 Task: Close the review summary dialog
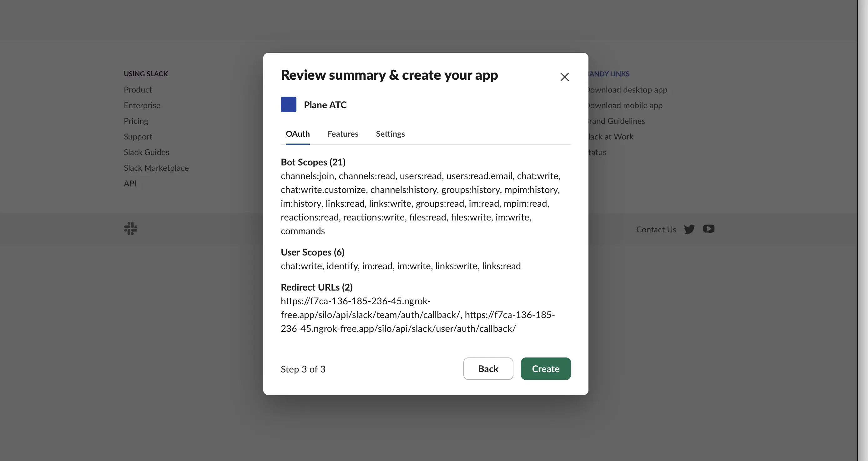564,77
